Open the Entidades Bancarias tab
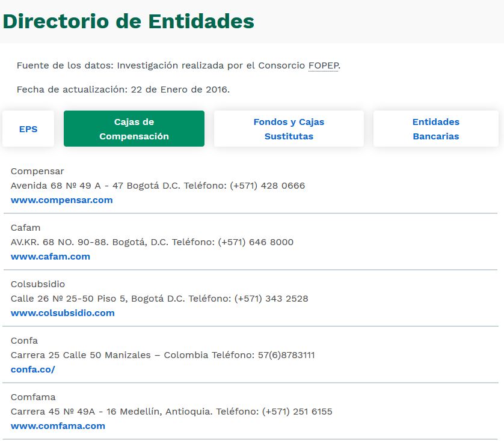The height and width of the screenshot is (441, 504). 436,129
